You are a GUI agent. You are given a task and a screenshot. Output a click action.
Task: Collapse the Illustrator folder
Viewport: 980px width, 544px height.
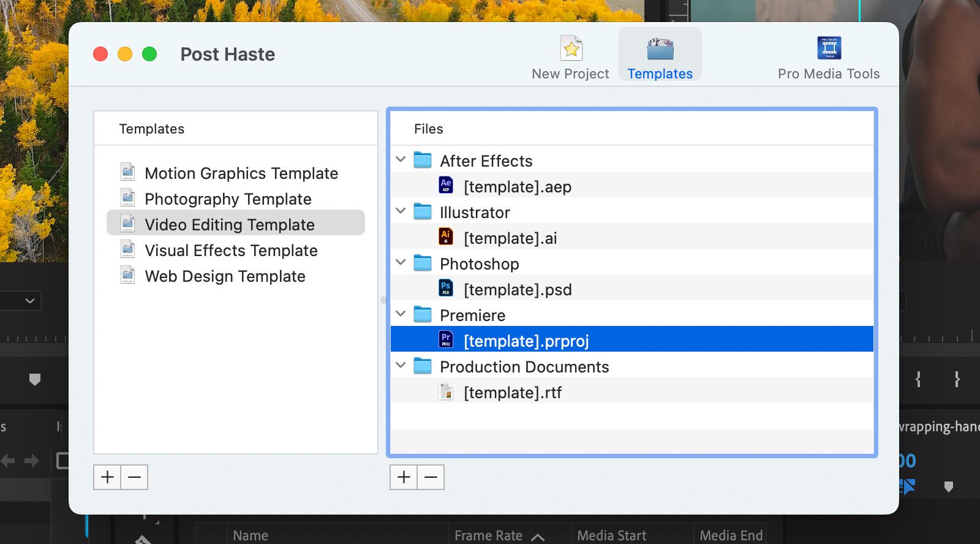coord(401,211)
